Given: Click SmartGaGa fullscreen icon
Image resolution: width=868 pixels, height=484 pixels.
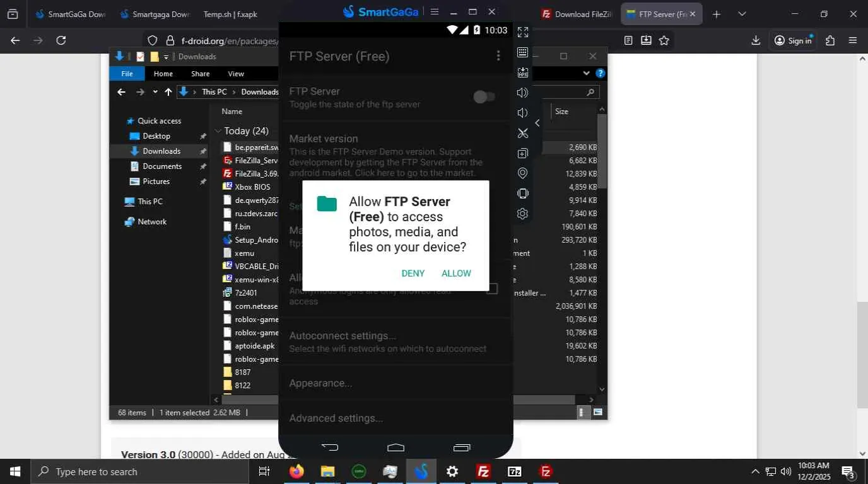Looking at the screenshot, I should coord(523,32).
